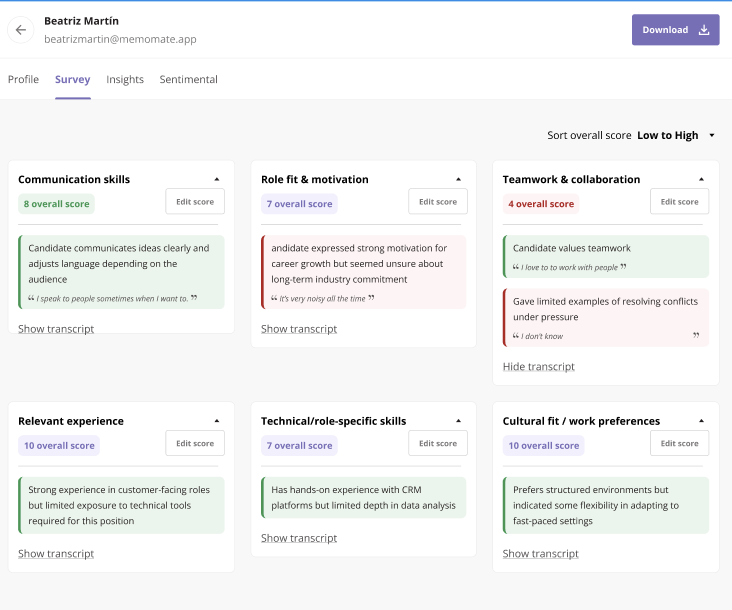Edit score for Communication skills

pyautogui.click(x=195, y=202)
